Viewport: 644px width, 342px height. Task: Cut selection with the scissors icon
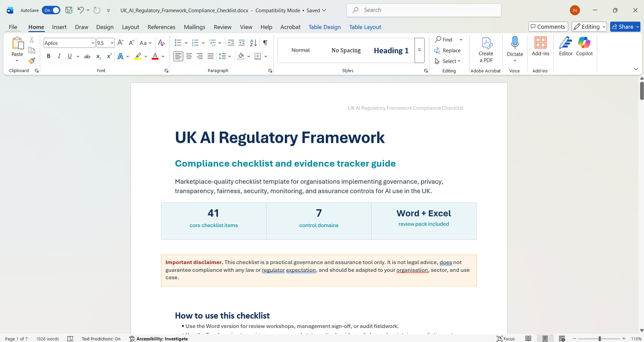pos(32,40)
